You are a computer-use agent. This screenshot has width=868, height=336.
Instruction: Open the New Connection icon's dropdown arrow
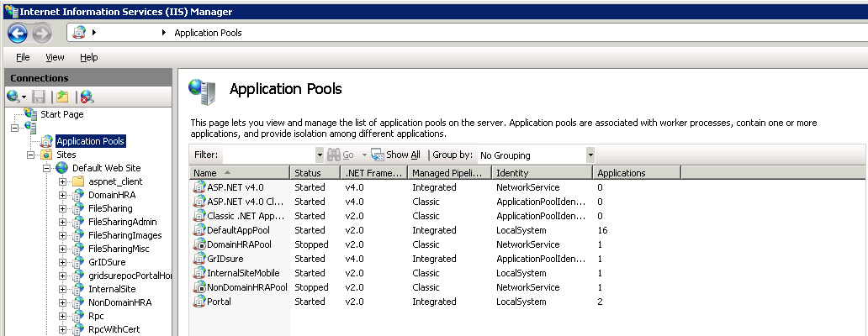pos(24,97)
